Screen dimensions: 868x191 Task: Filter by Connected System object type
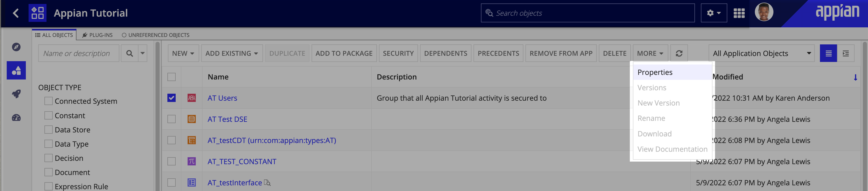49,101
